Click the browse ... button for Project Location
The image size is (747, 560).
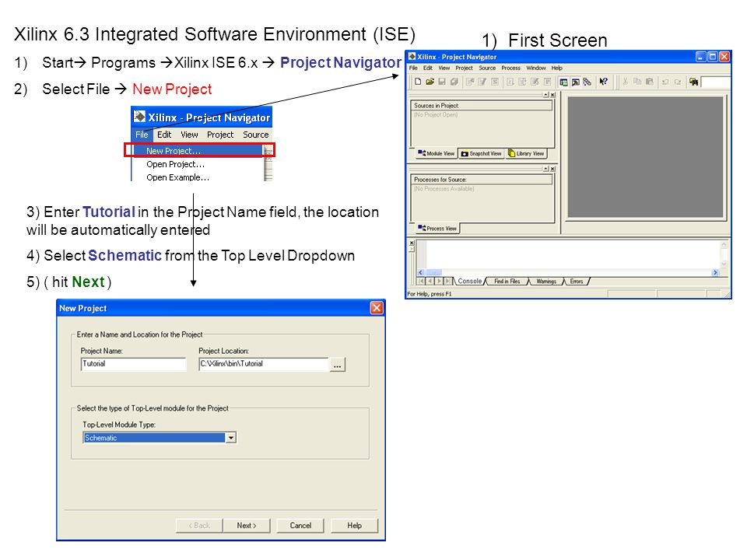click(337, 365)
